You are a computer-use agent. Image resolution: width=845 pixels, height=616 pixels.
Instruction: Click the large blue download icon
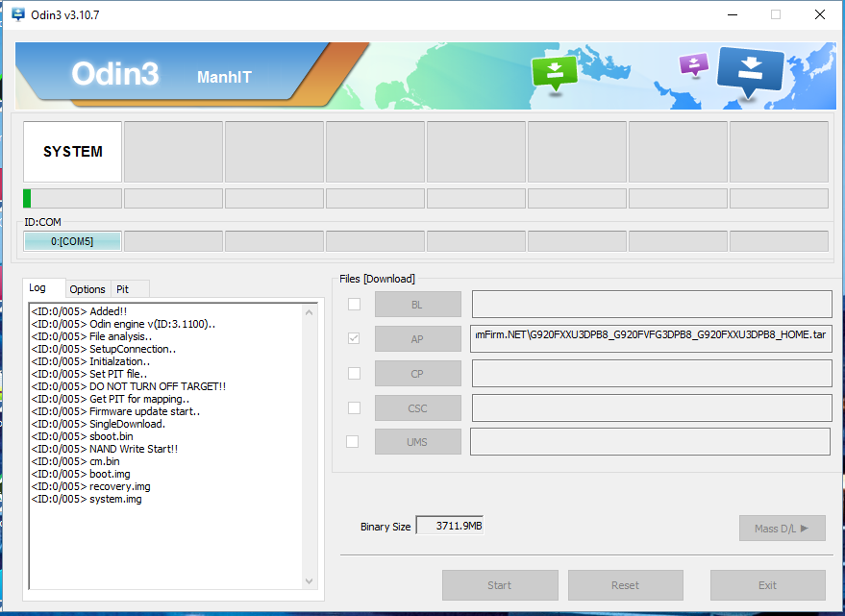751,69
